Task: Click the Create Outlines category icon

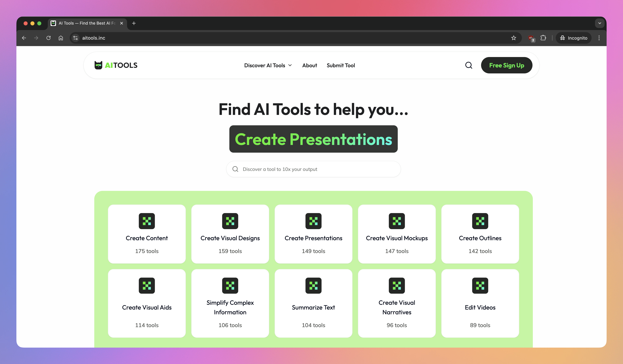Action: coord(480,221)
